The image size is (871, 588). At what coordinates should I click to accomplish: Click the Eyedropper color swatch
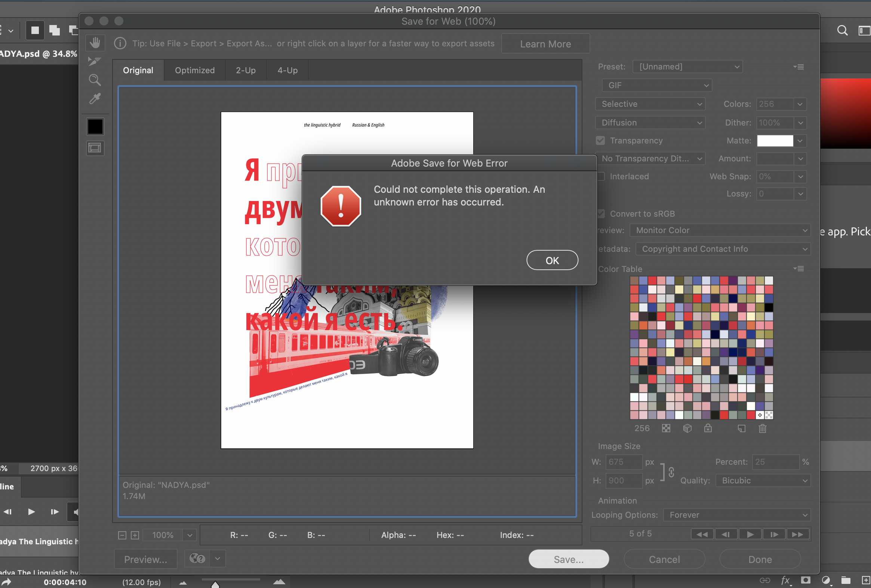click(x=95, y=126)
